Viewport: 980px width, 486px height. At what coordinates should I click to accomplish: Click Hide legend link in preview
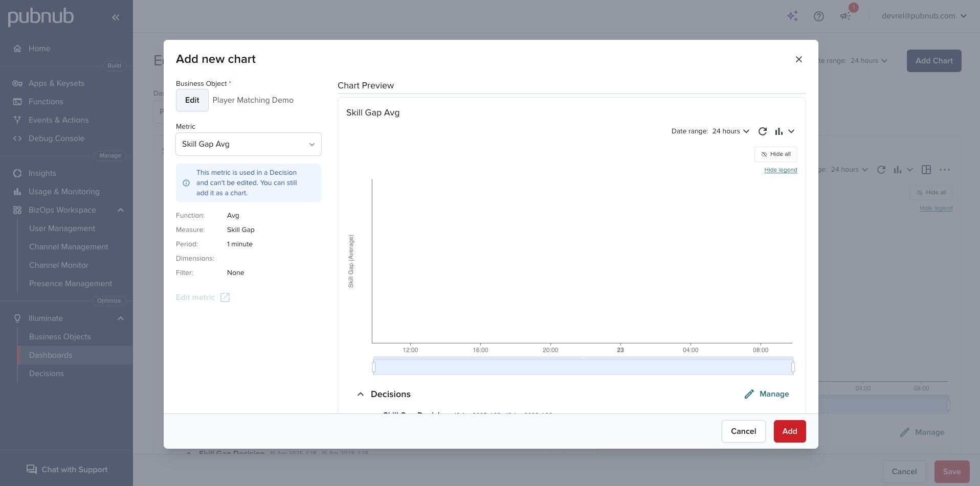pos(780,170)
